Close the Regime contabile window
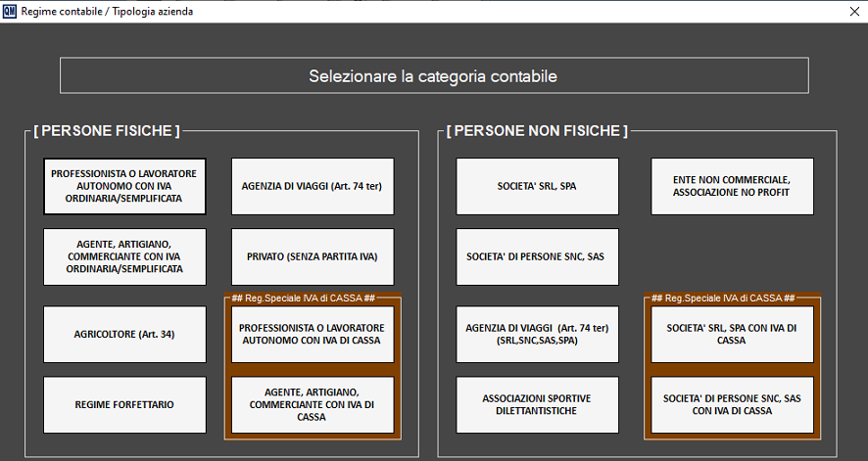868x461 pixels. (846, 12)
